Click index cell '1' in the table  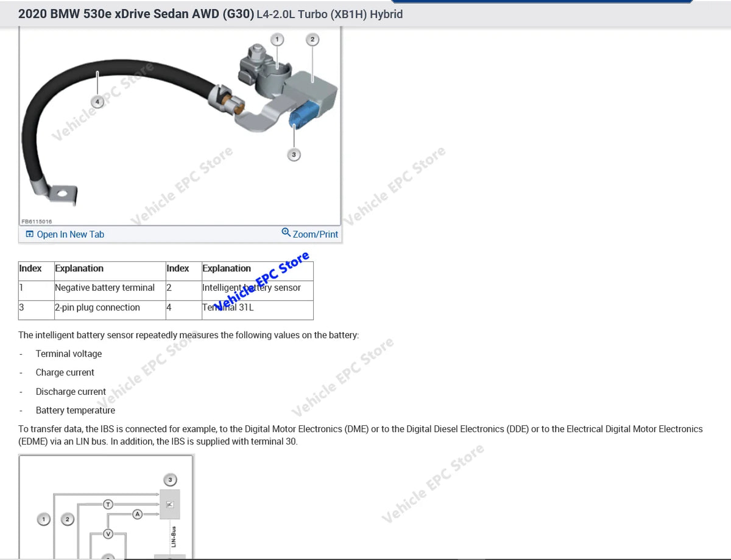pyautogui.click(x=36, y=291)
